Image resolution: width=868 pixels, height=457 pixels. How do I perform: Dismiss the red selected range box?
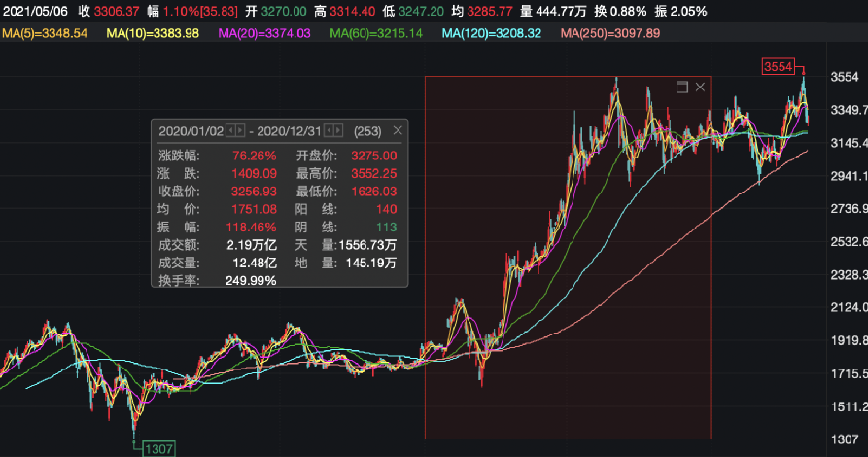700,88
